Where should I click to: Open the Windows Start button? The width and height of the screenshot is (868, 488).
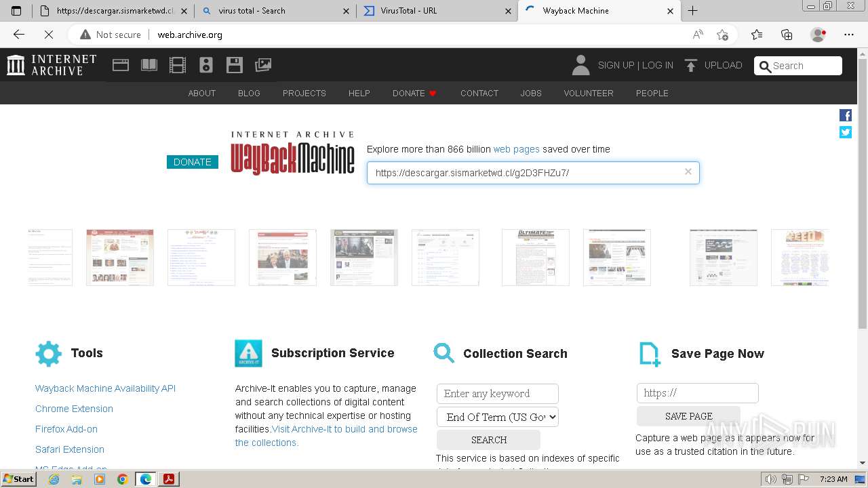click(x=19, y=479)
